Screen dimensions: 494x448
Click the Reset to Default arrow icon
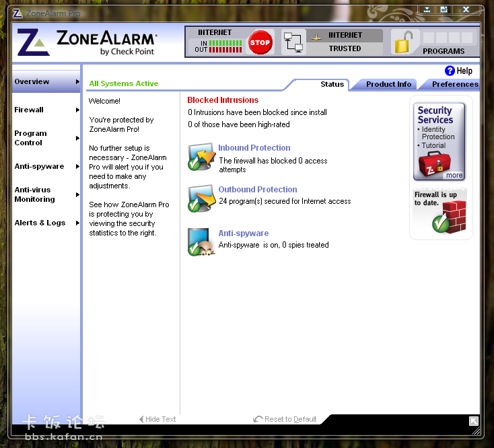(x=257, y=419)
